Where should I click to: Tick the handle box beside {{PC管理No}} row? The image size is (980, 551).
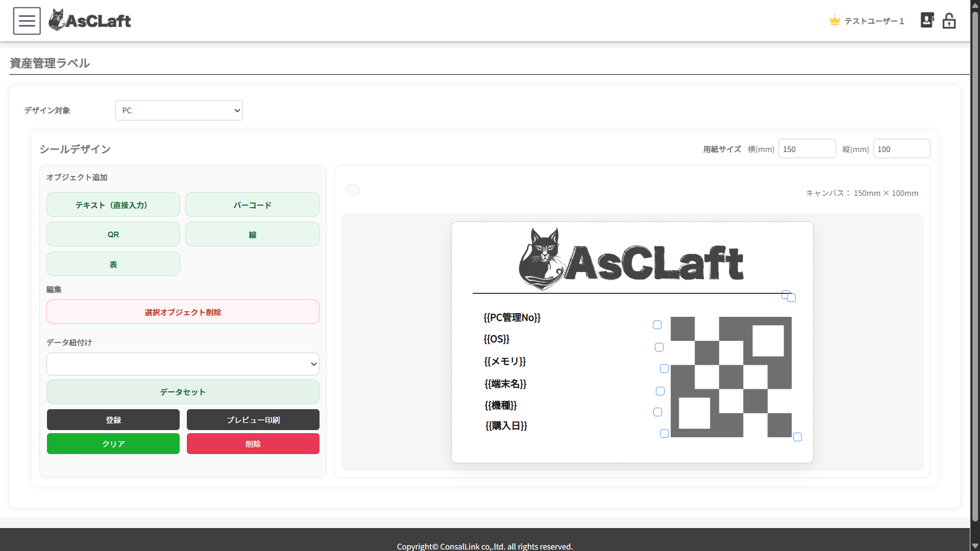pos(657,325)
